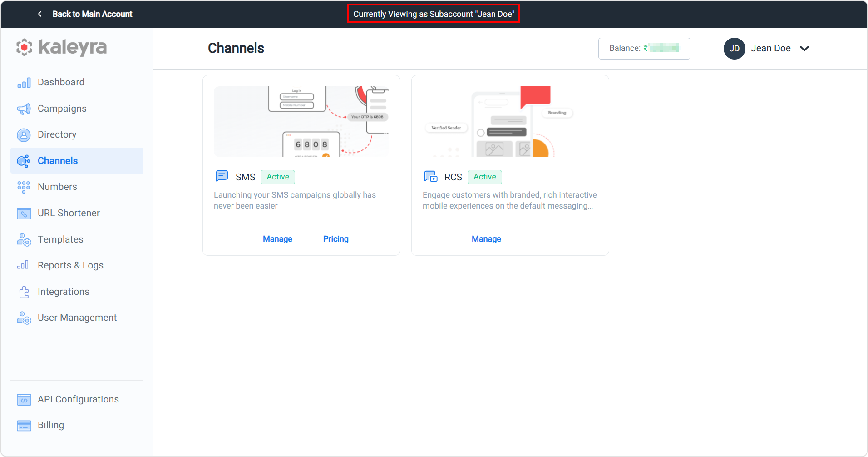Click the Directory contact icon
The image size is (868, 457).
tap(24, 135)
